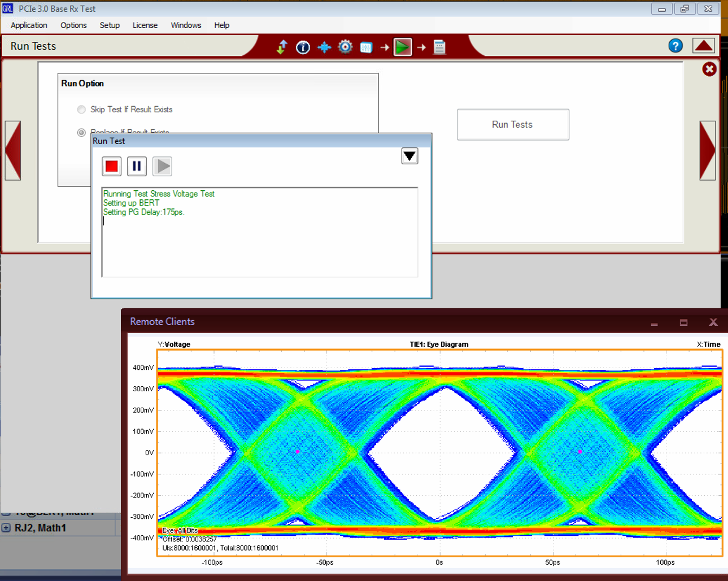Pause the running Stress Voltage test

[137, 166]
